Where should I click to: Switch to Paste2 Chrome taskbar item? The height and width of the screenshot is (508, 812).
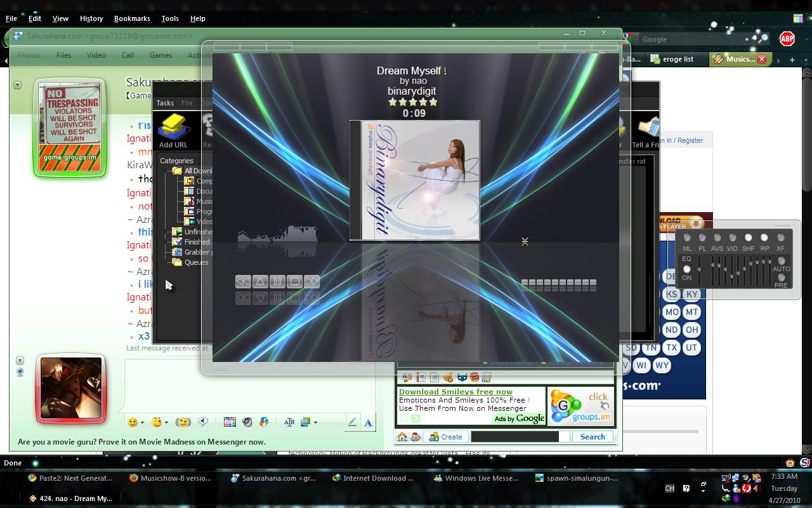(x=70, y=478)
